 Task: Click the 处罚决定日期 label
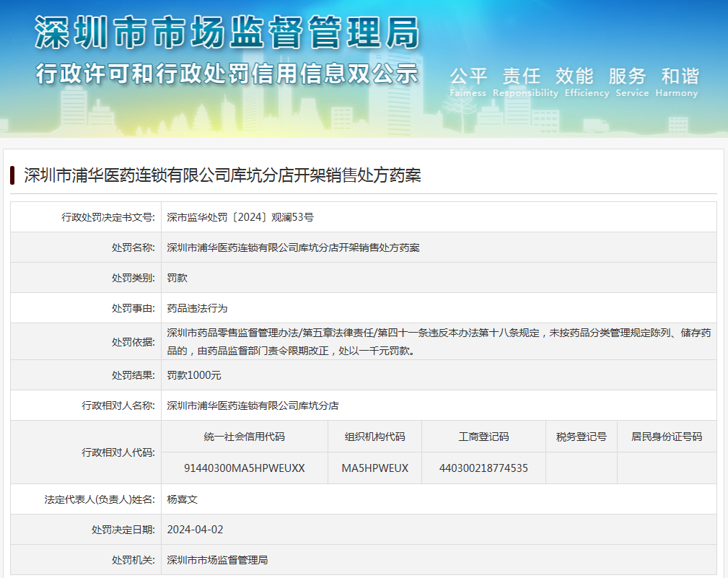click(x=123, y=530)
